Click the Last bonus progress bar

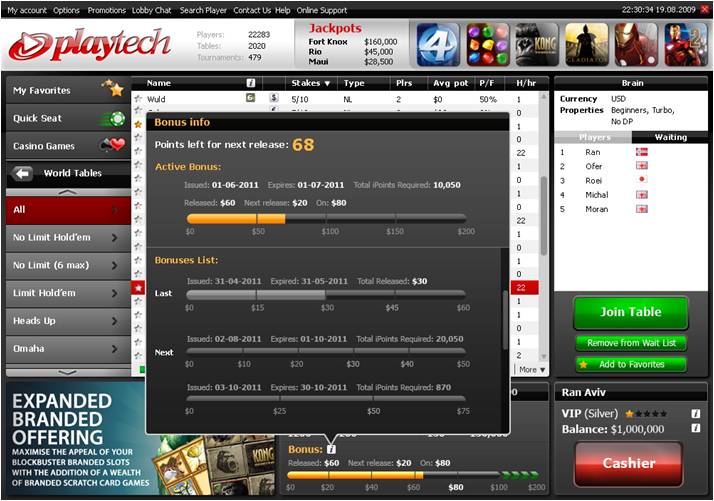click(x=326, y=295)
